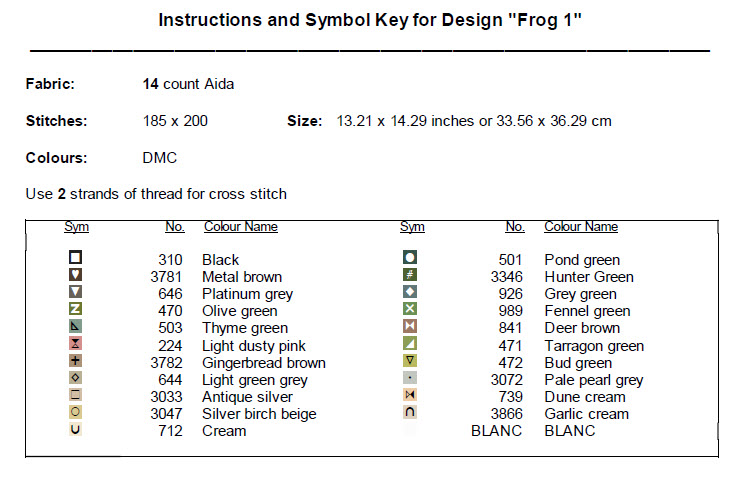The width and height of the screenshot is (743, 479).
Task: Click the left 'No.' column header
Action: coord(174,227)
